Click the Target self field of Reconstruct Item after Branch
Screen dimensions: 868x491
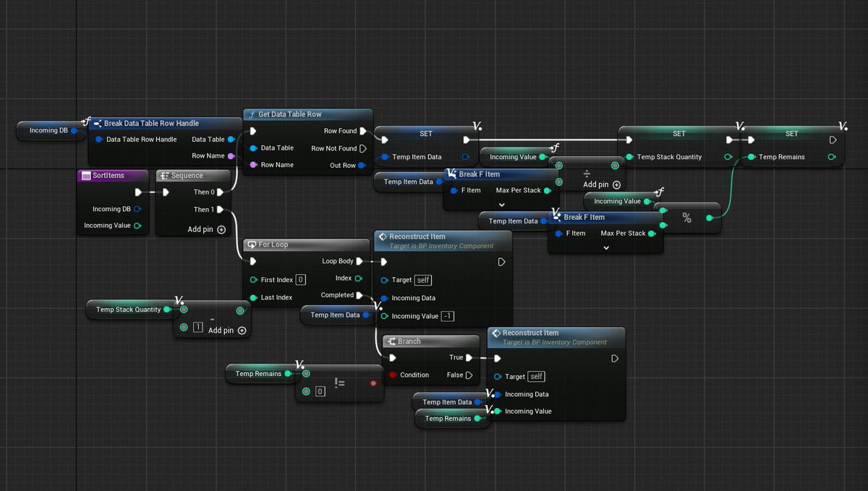point(537,377)
